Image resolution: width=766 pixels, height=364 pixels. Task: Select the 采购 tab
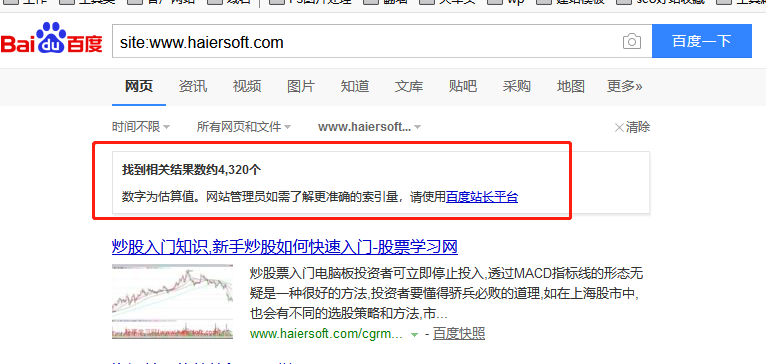[x=516, y=86]
